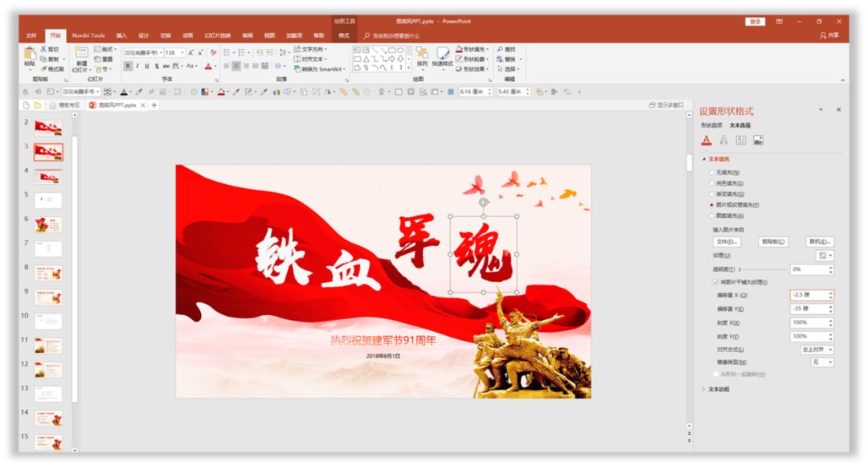Click the text shadow S icon
The width and height of the screenshot is (868, 467).
pos(157,66)
